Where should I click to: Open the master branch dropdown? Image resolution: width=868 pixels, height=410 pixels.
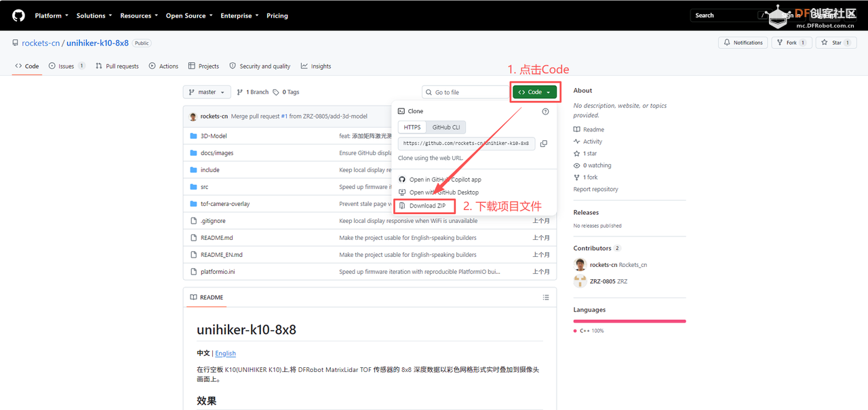pos(207,92)
